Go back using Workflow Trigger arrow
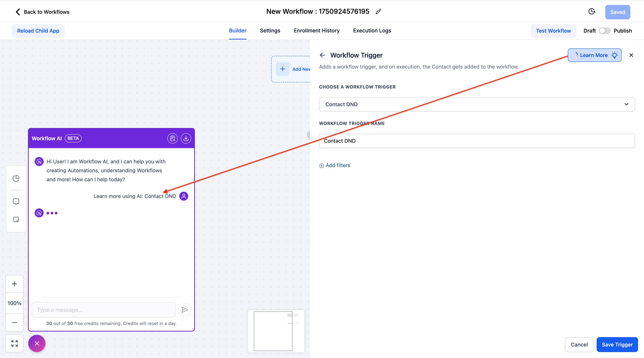Viewport: 644px width, 358px height. [322, 55]
